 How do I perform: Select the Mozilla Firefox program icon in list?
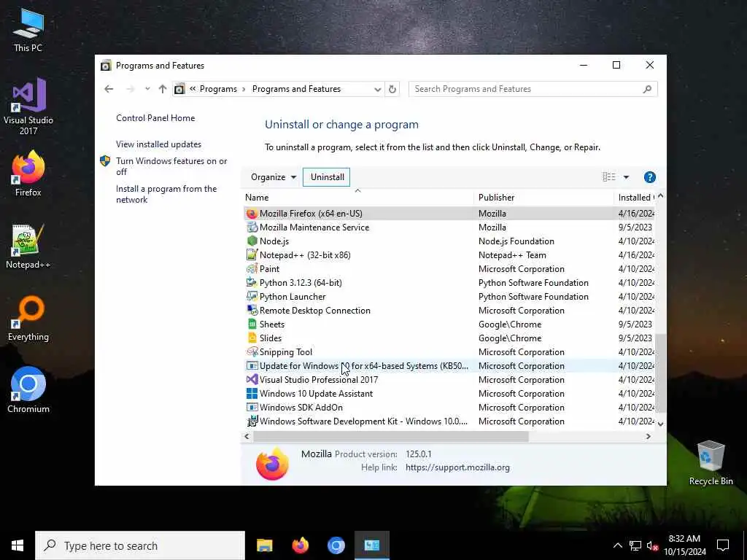point(252,214)
